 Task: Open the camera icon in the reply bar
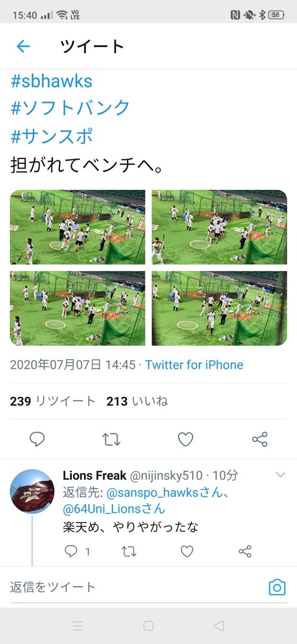[277, 587]
